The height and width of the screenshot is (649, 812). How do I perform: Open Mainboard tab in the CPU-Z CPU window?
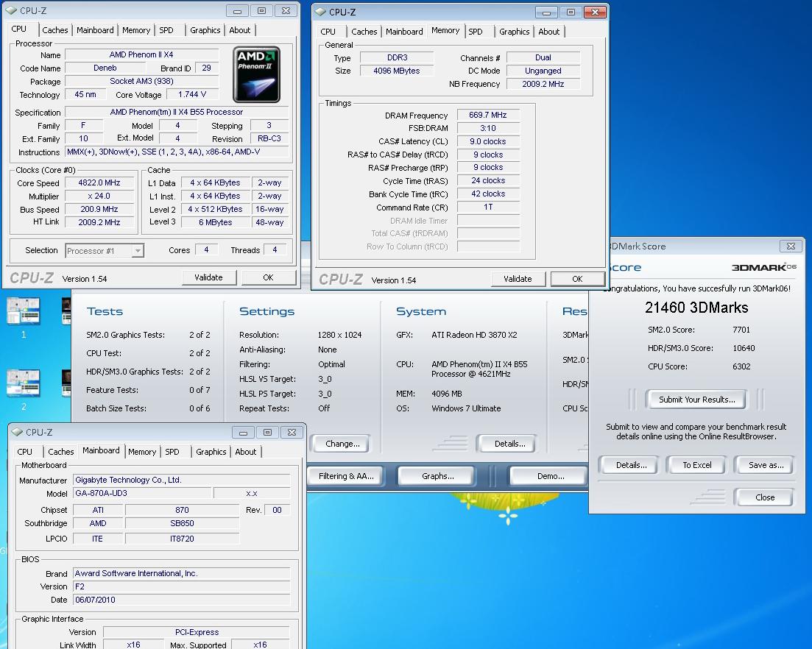point(95,30)
